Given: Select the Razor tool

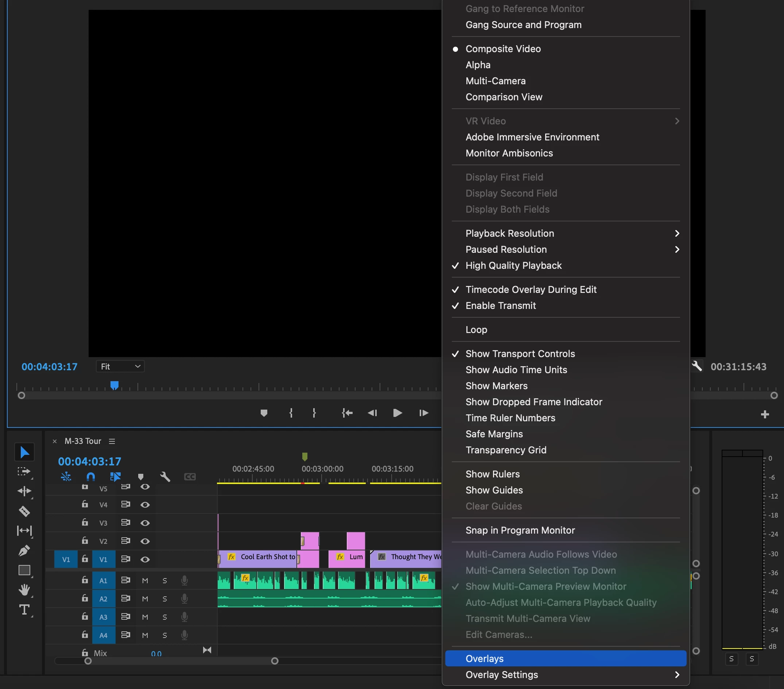Looking at the screenshot, I should coord(24,511).
